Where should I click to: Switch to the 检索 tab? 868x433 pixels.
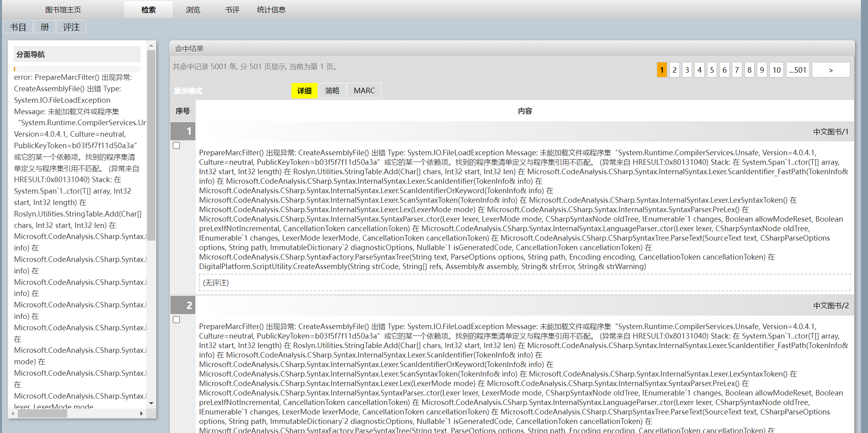(148, 9)
